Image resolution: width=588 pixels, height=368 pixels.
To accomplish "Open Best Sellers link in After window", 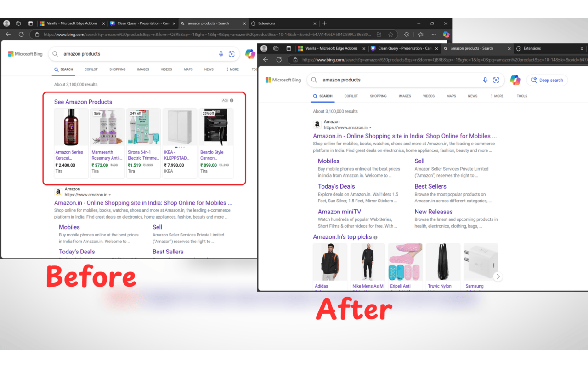I will click(x=430, y=186).
